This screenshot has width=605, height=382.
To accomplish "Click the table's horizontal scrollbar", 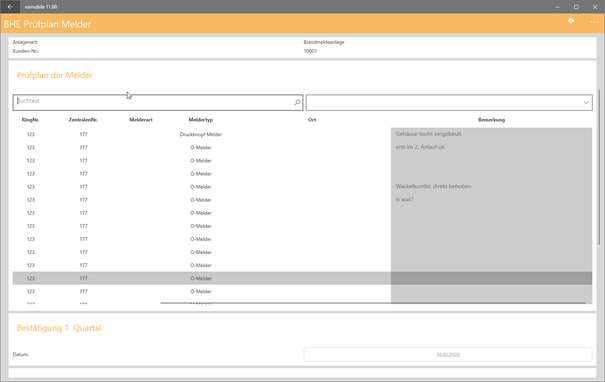I will click(x=373, y=303).
